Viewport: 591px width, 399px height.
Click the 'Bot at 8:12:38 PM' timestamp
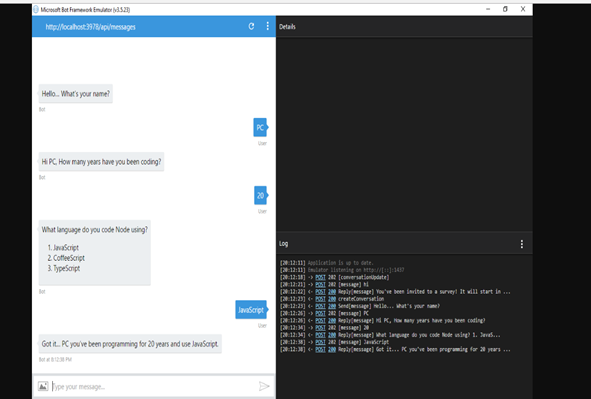(x=55, y=359)
